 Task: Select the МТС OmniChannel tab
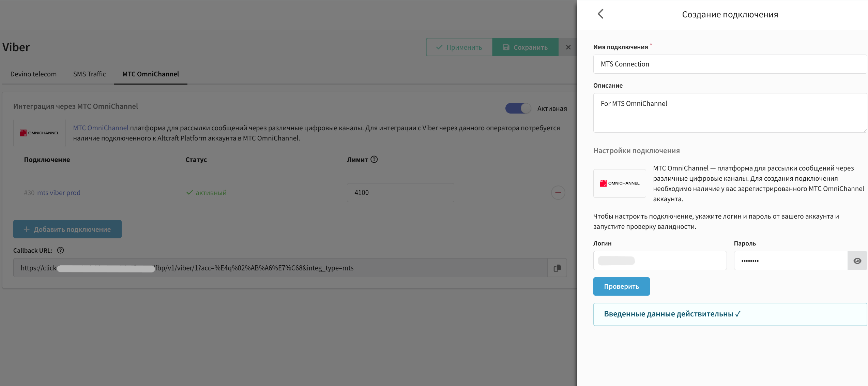click(151, 74)
